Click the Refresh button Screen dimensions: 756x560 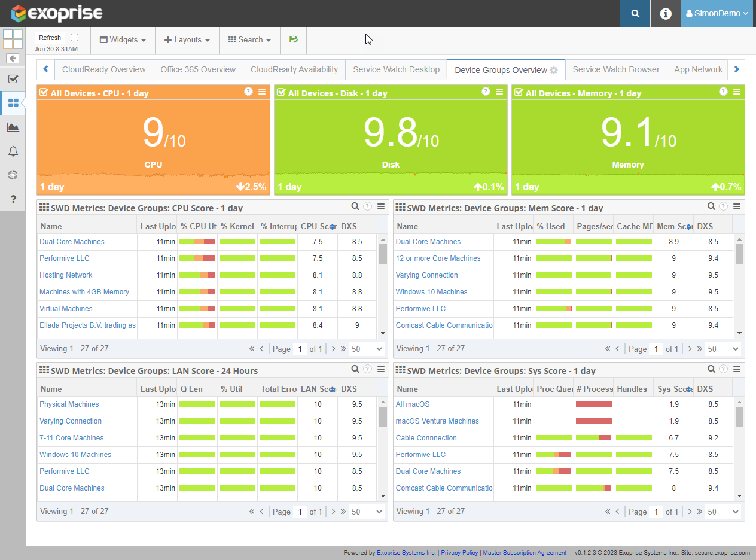coord(50,38)
